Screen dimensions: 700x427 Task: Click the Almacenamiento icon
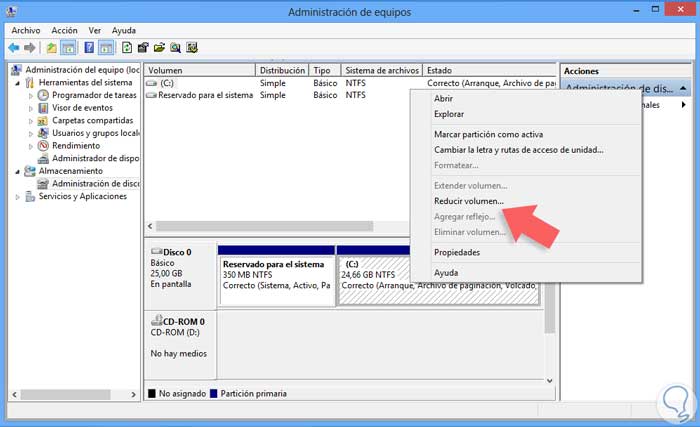30,171
